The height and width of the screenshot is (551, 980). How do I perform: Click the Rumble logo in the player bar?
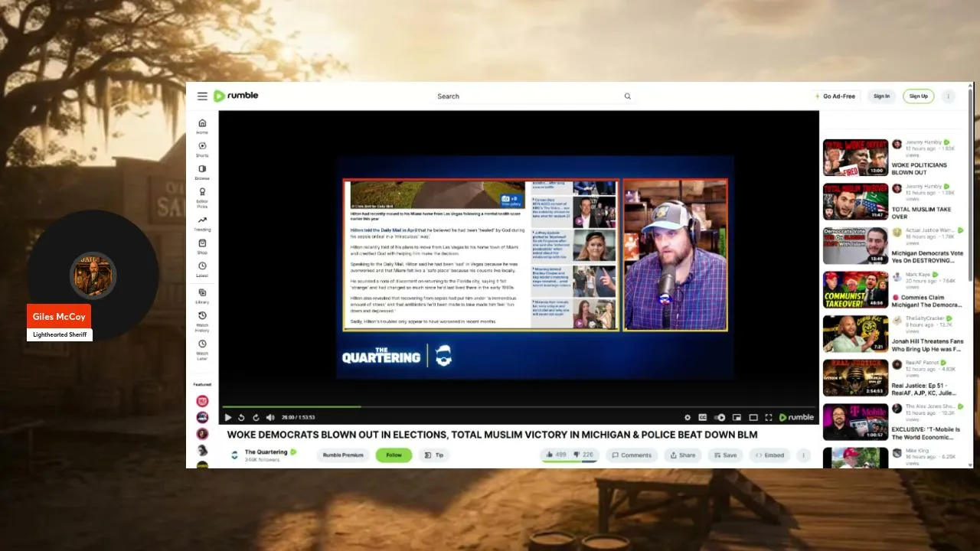[796, 417]
